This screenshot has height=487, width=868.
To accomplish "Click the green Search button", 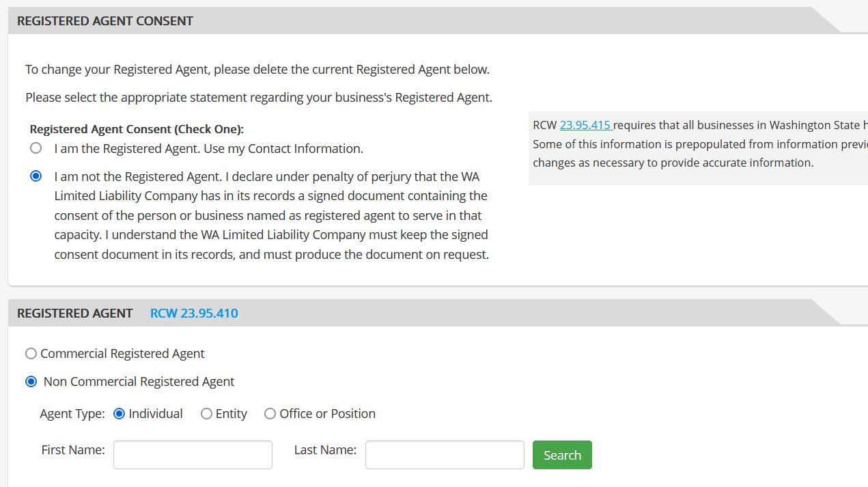I will pos(562,455).
